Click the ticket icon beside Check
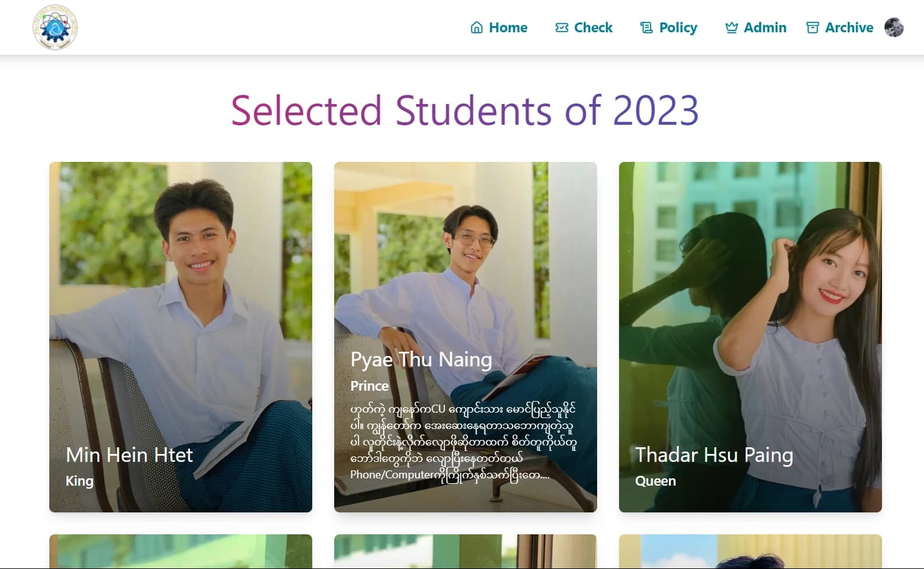 (562, 27)
